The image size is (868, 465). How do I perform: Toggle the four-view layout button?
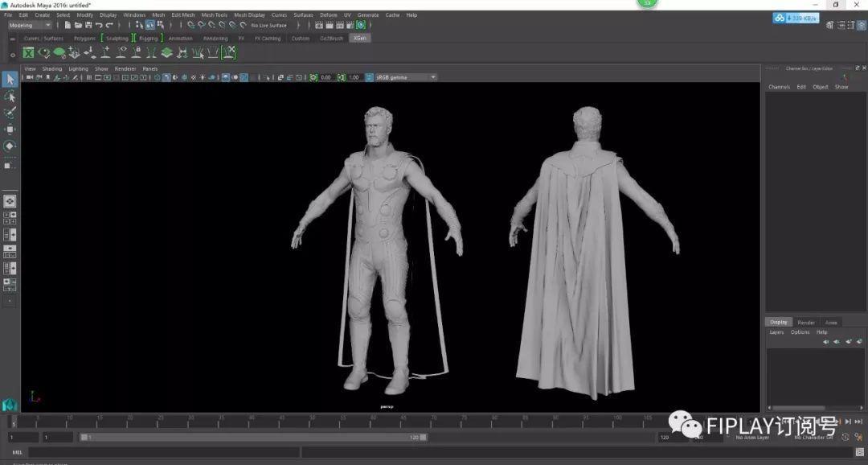click(10, 217)
